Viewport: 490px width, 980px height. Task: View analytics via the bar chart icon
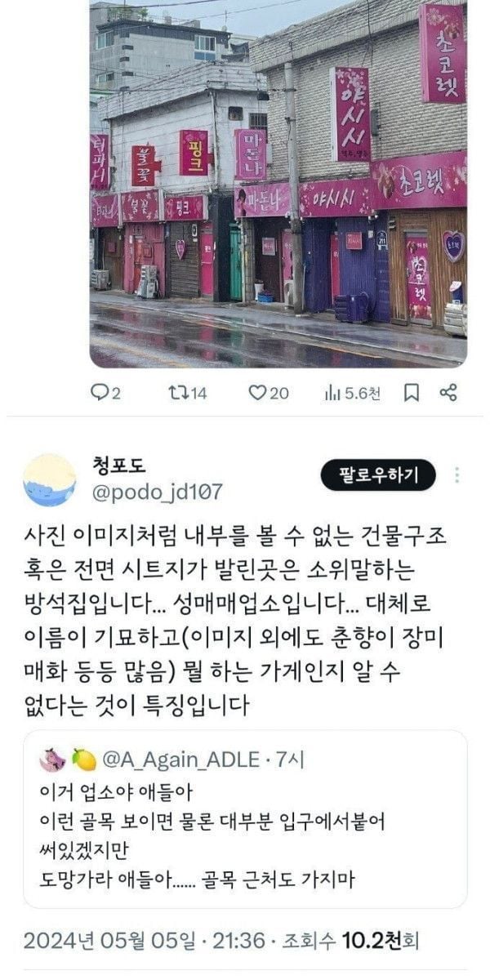(x=332, y=393)
